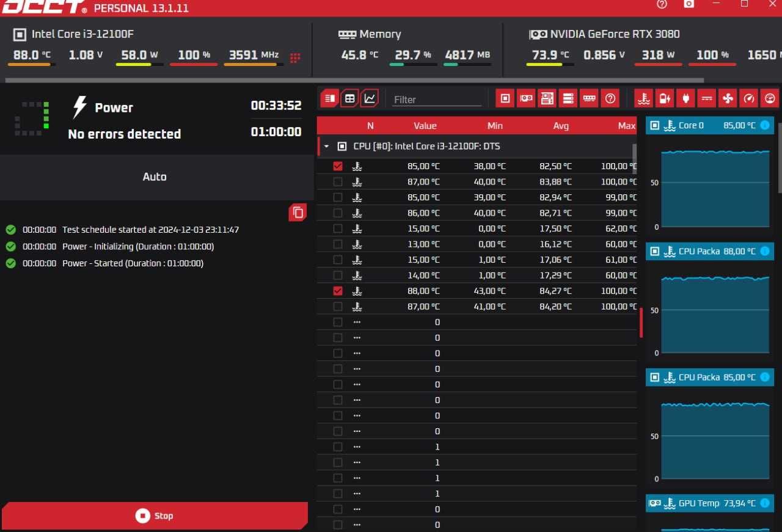Viewport: 782px width, 532px height.
Task: Sort table by Avg column
Action: pos(561,126)
